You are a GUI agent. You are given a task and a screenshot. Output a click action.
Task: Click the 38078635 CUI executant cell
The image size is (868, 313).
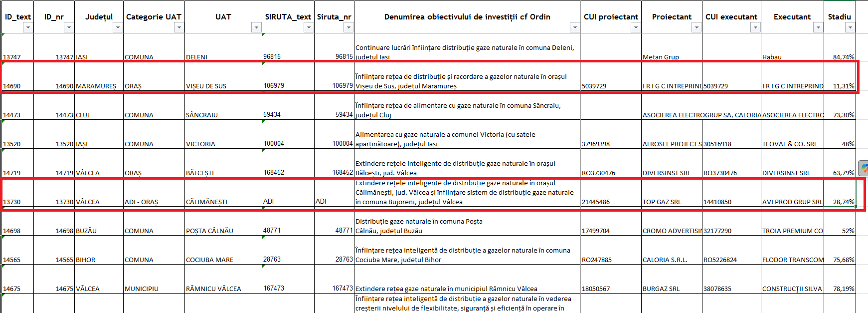click(x=731, y=279)
